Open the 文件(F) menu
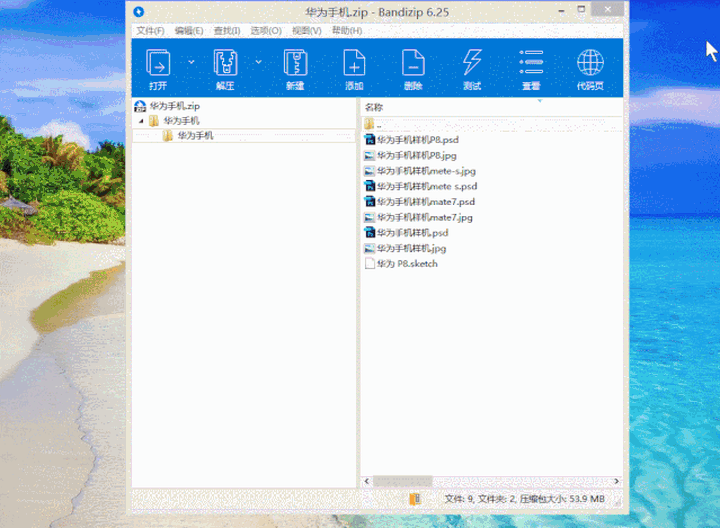This screenshot has width=720, height=528. tap(150, 31)
